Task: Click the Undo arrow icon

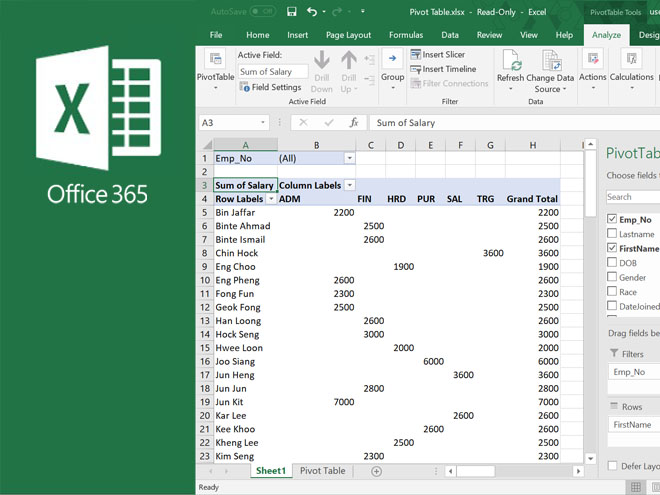Action: tap(312, 11)
